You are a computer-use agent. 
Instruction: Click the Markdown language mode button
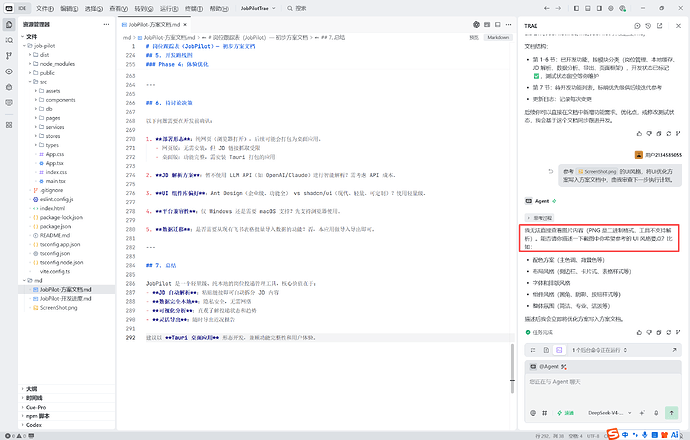pos(498,37)
